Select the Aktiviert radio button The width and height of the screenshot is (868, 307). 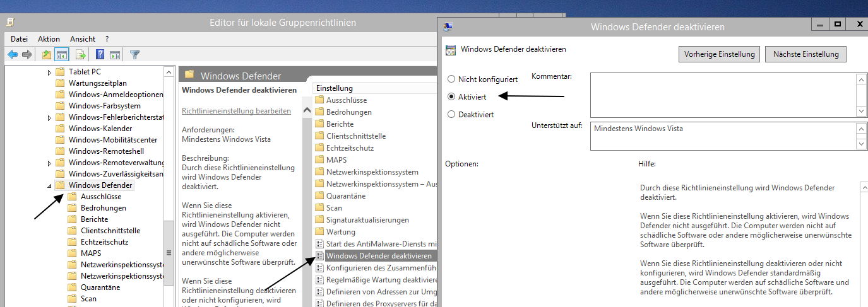[451, 97]
